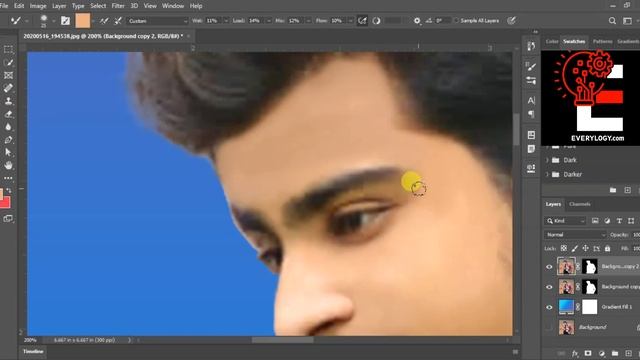Expand the Dark swatch folder
The height and width of the screenshot is (360, 640).
point(547,160)
